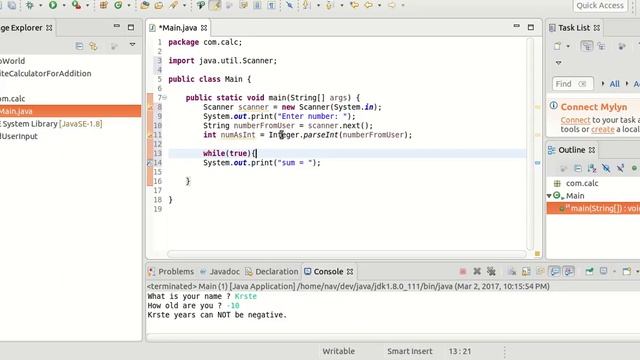
Task: Open Run dropdown arrow next to Run button
Action: pos(64,5)
